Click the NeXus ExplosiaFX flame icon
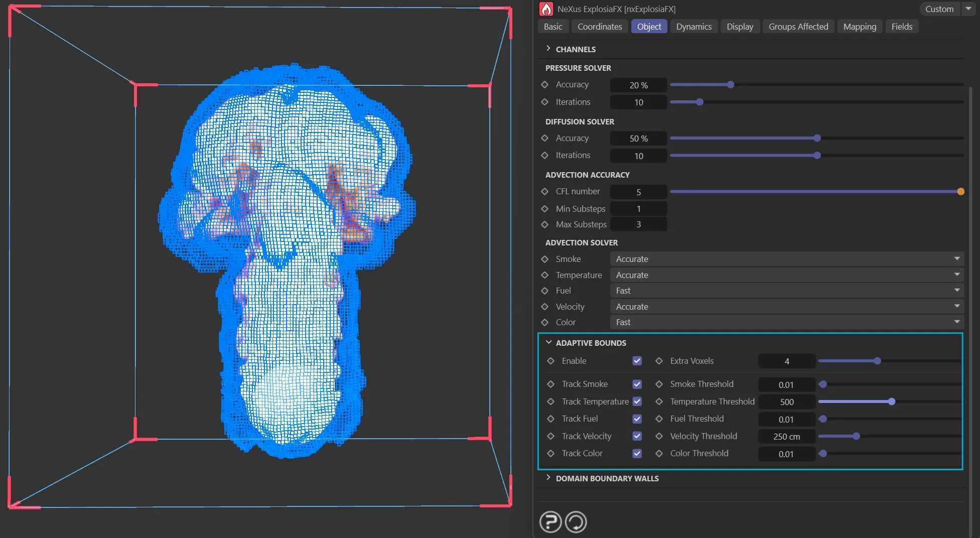 [545, 9]
